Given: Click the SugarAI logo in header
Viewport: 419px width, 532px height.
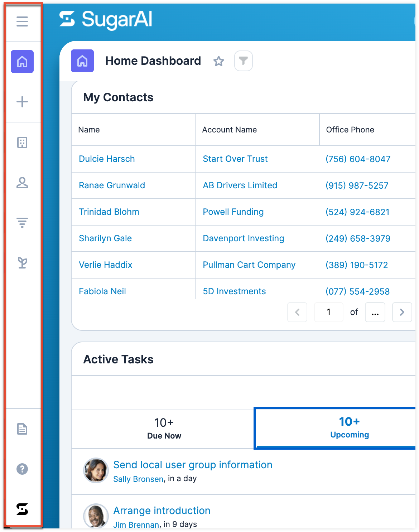Looking at the screenshot, I should point(106,19).
